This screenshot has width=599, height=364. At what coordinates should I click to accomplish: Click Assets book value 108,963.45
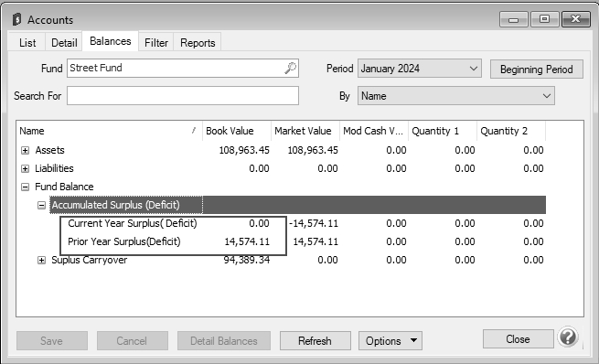(244, 150)
